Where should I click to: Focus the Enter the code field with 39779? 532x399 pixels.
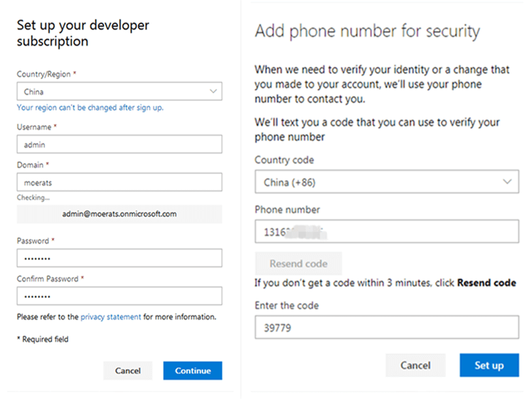click(x=387, y=327)
